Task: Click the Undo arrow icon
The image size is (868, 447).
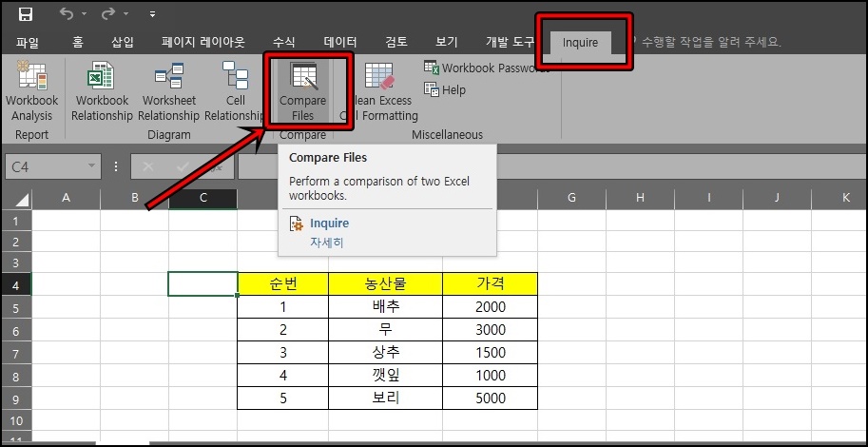Action: point(67,14)
